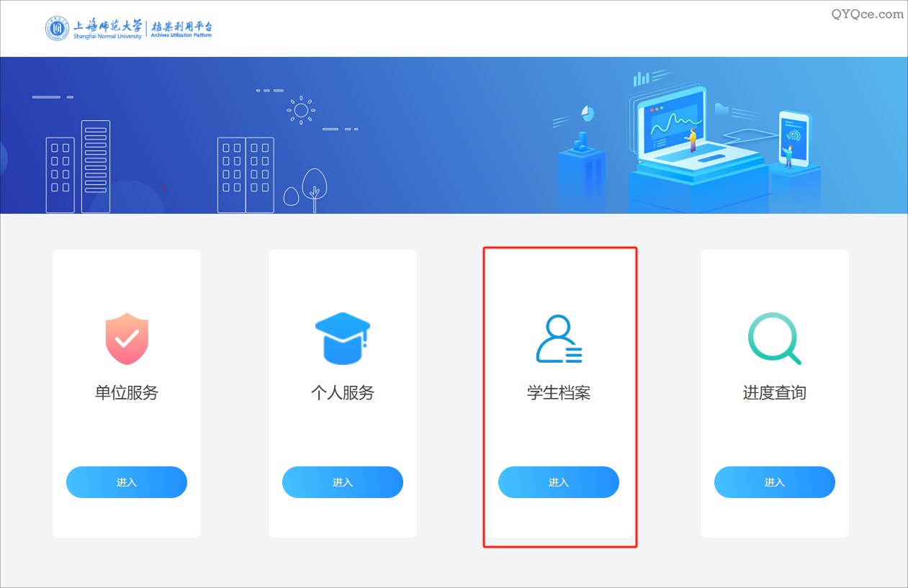Click the pie chart icon in the banner
908x588 pixels.
[588, 113]
